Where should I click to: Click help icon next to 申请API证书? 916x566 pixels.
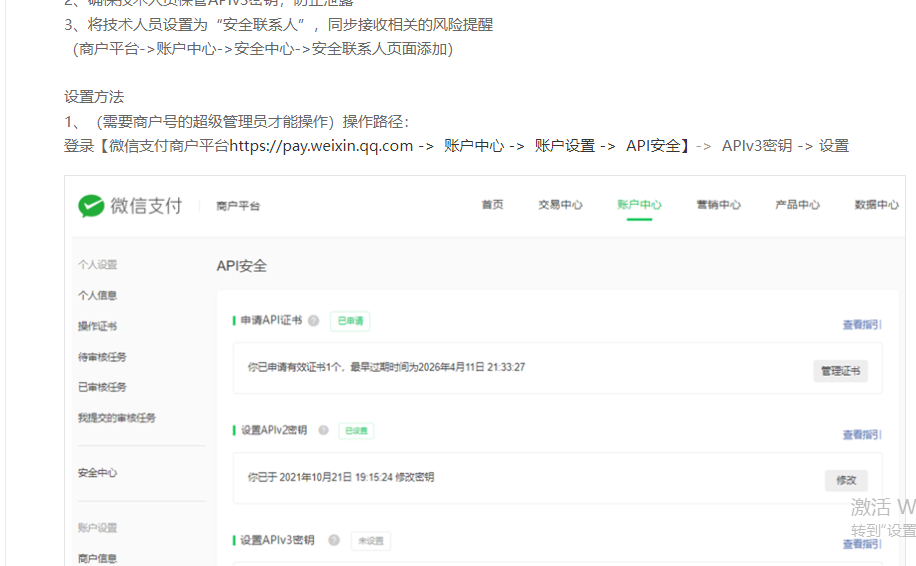tap(314, 321)
